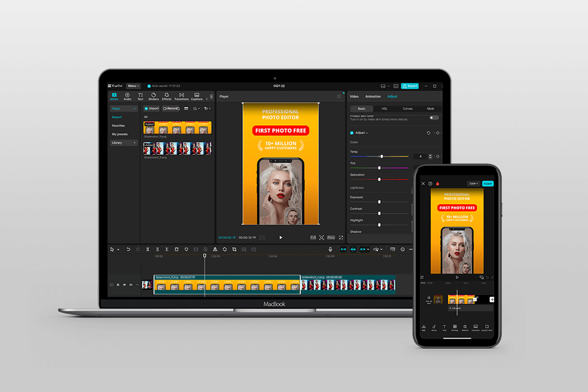This screenshot has width=588, height=392.
Task: Select the HSL sub-tab
Action: pos(384,108)
